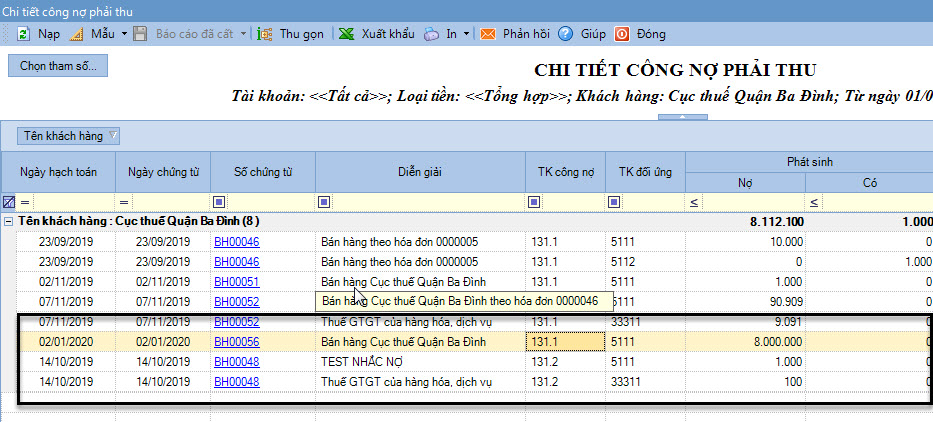Image resolution: width=933 pixels, height=422 pixels.
Task: Click the Nạp reload icon
Action: click(23, 34)
